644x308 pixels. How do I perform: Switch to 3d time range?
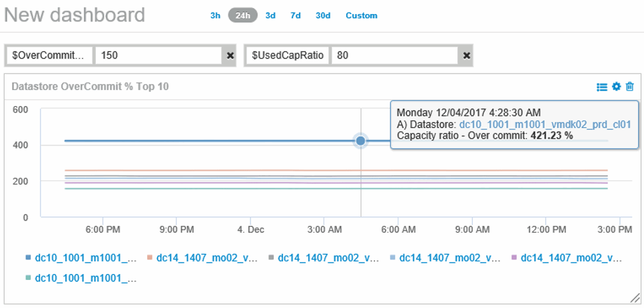pyautogui.click(x=270, y=15)
